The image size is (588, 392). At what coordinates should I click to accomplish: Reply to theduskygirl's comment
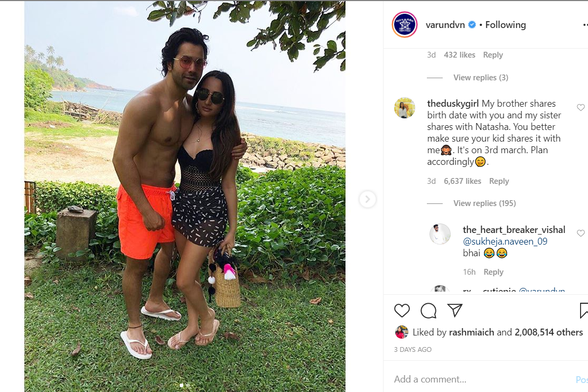click(x=499, y=181)
